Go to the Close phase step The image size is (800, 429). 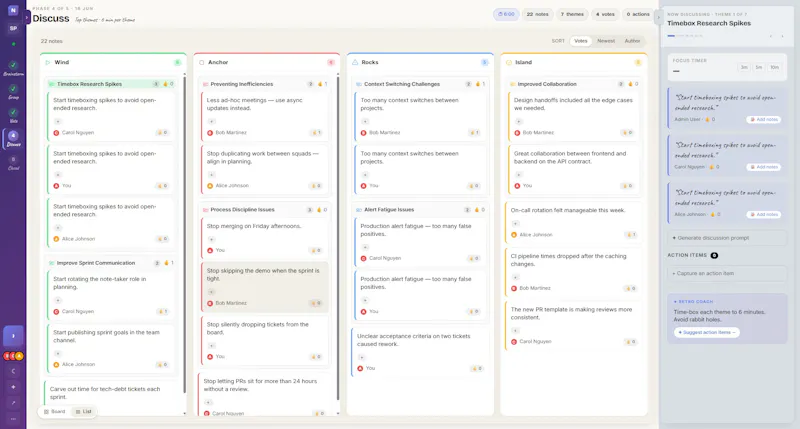pyautogui.click(x=13, y=162)
